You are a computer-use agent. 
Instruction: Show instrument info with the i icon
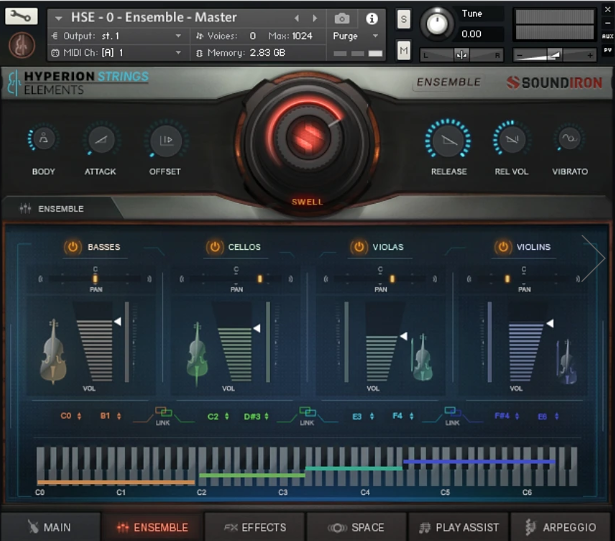pyautogui.click(x=371, y=18)
